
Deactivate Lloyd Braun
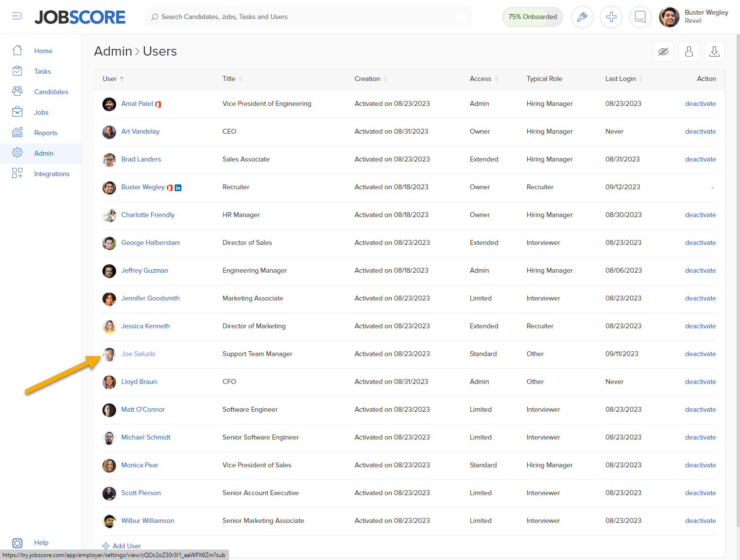(700, 381)
